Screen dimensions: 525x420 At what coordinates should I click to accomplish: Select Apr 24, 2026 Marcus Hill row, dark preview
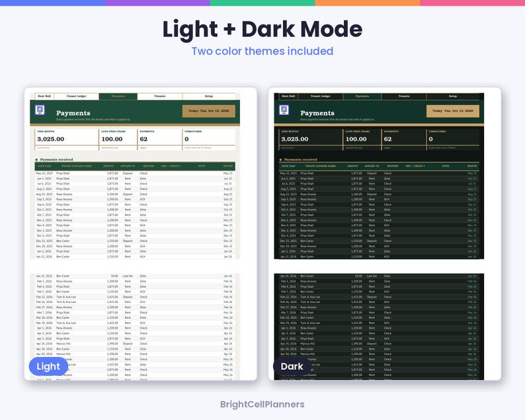coord(379,344)
